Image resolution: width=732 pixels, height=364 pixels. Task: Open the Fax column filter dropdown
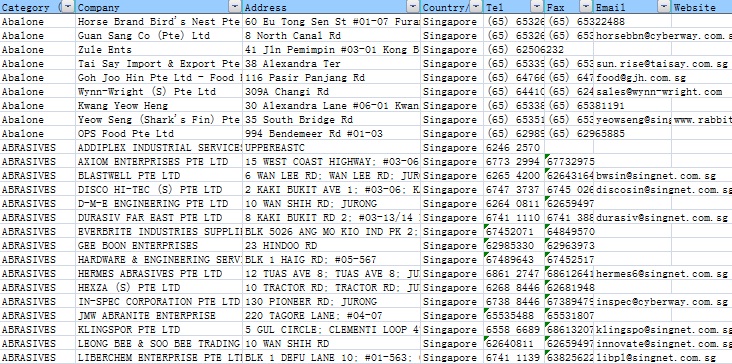pyautogui.click(x=586, y=7)
